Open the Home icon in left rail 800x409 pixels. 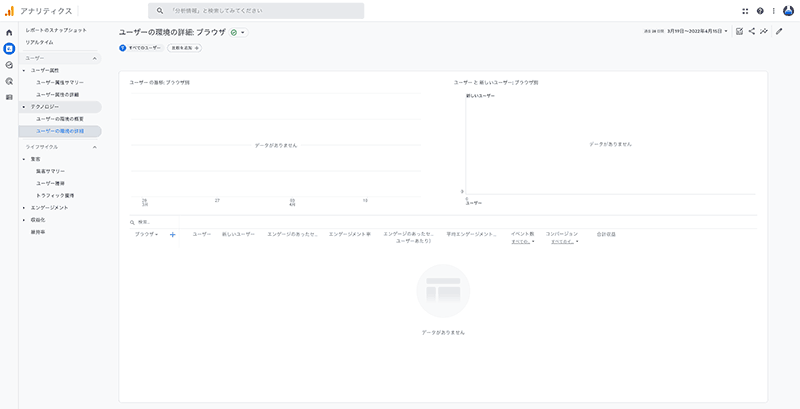[x=9, y=32]
